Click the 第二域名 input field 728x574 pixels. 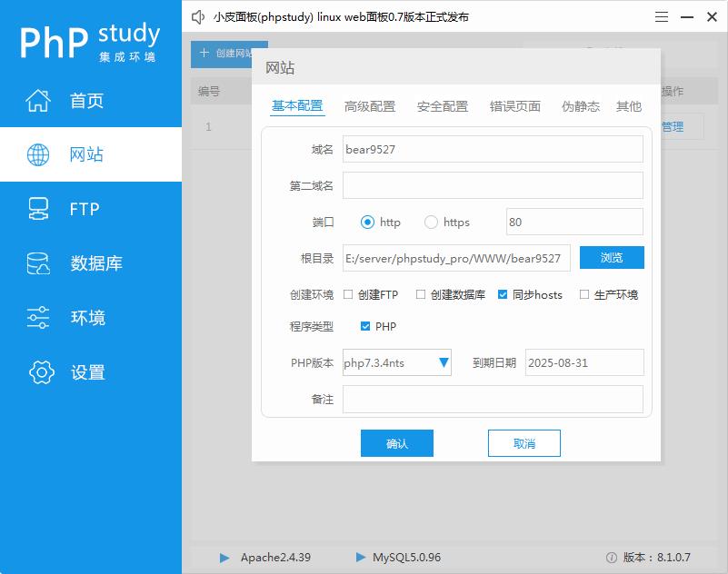pyautogui.click(x=493, y=185)
